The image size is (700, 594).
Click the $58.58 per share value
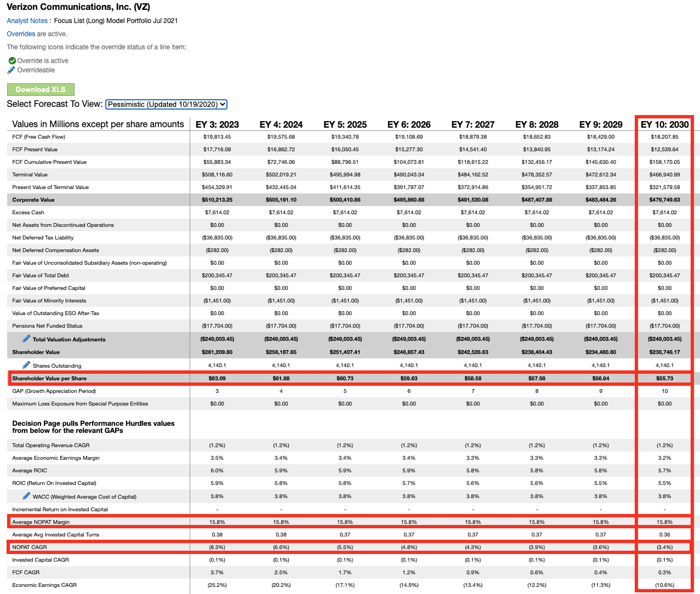(473, 379)
